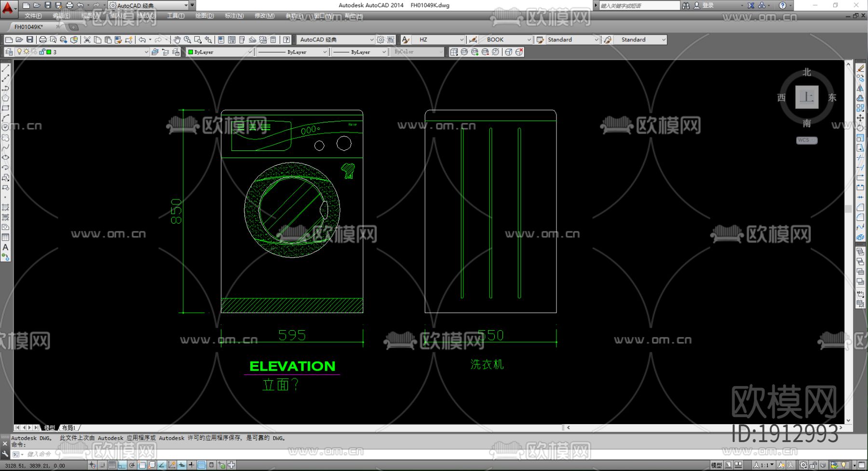Toggle Object Snap in status bar
The image size is (868, 471).
pyautogui.click(x=142, y=465)
